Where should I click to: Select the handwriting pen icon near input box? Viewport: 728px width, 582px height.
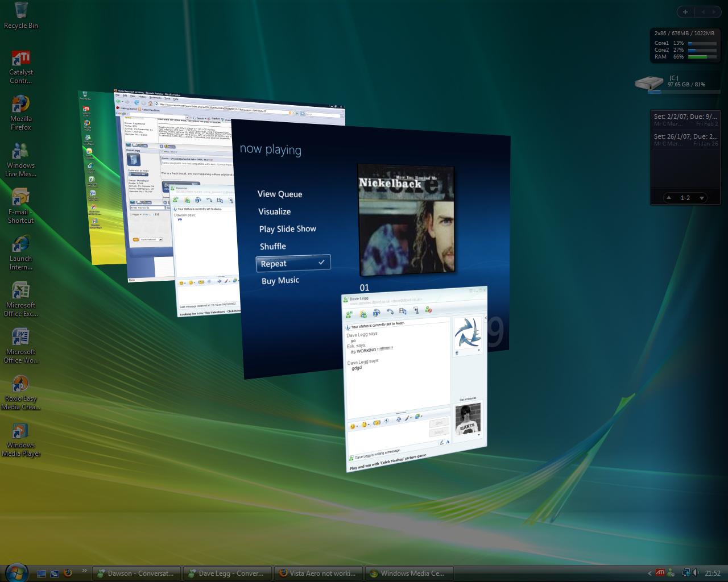pyautogui.click(x=442, y=442)
